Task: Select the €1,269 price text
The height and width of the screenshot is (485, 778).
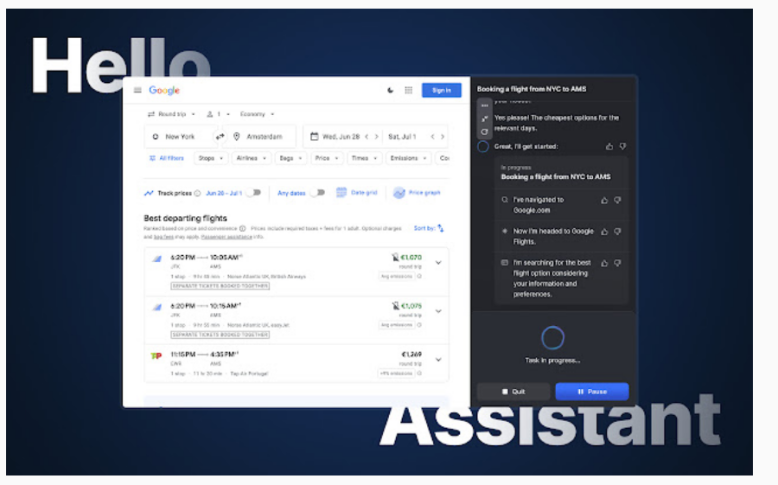Action: click(411, 354)
